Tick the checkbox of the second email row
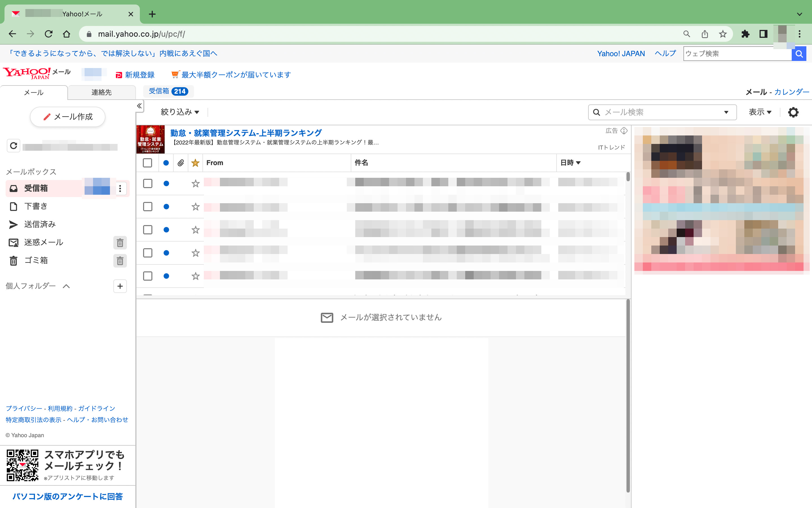 [148, 207]
